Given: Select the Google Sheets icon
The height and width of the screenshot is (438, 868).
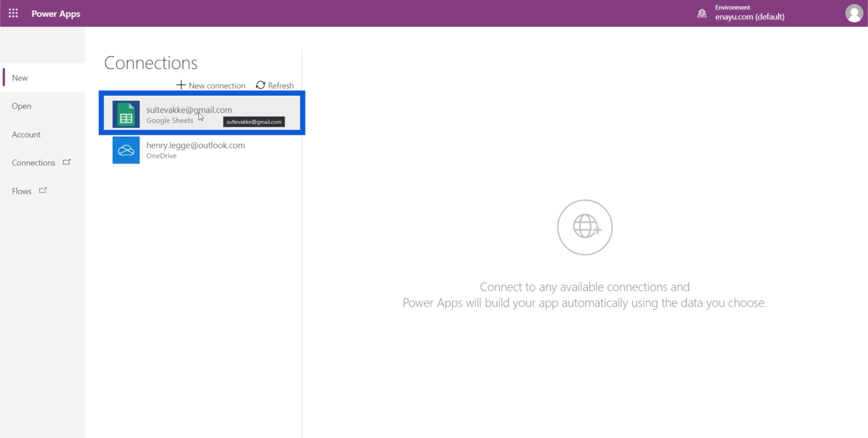Looking at the screenshot, I should pyautogui.click(x=126, y=114).
